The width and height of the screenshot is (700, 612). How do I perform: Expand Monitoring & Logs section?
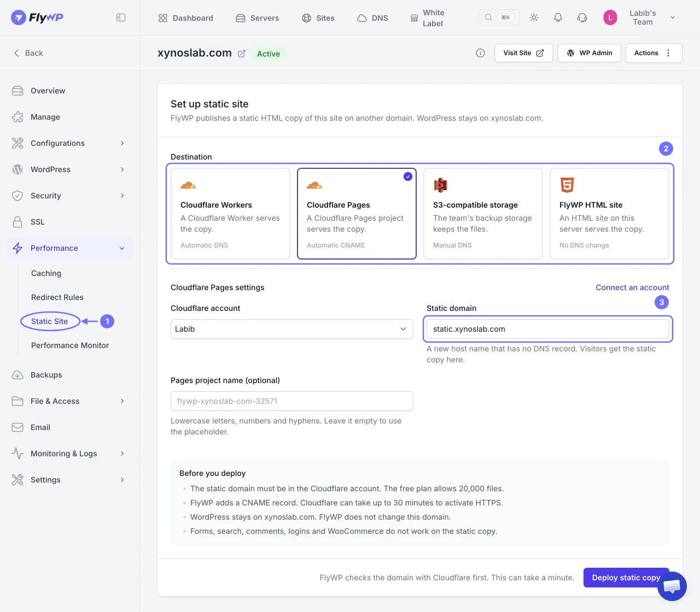69,454
